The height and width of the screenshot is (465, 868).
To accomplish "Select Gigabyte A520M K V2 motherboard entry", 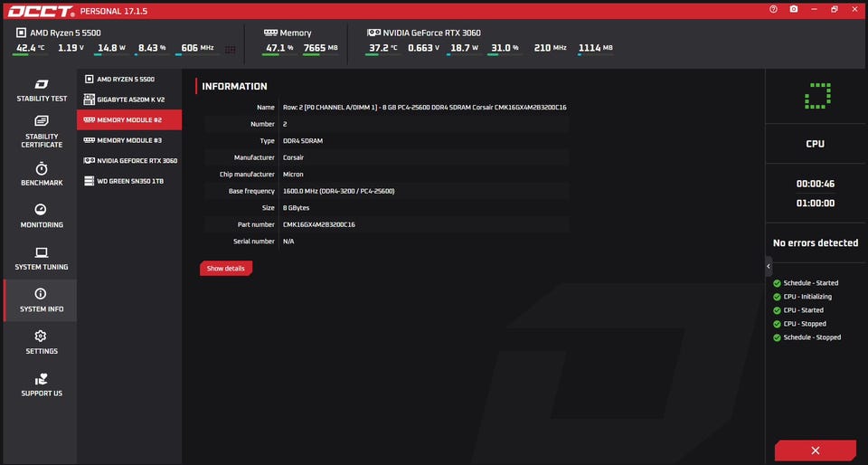I will coord(129,100).
